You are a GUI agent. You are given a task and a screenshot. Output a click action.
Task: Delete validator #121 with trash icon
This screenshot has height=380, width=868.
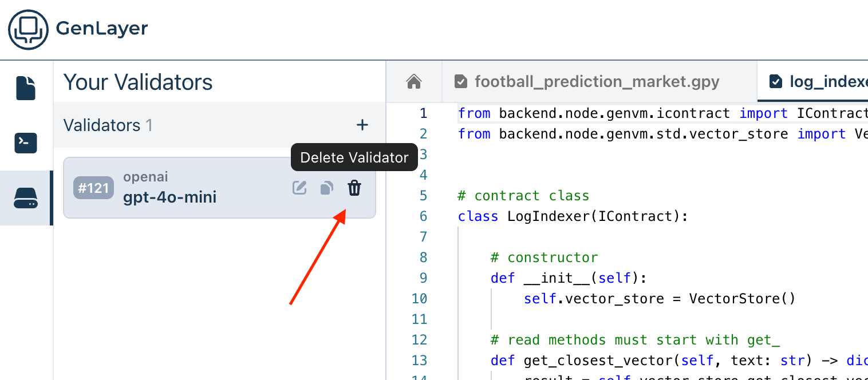point(355,188)
